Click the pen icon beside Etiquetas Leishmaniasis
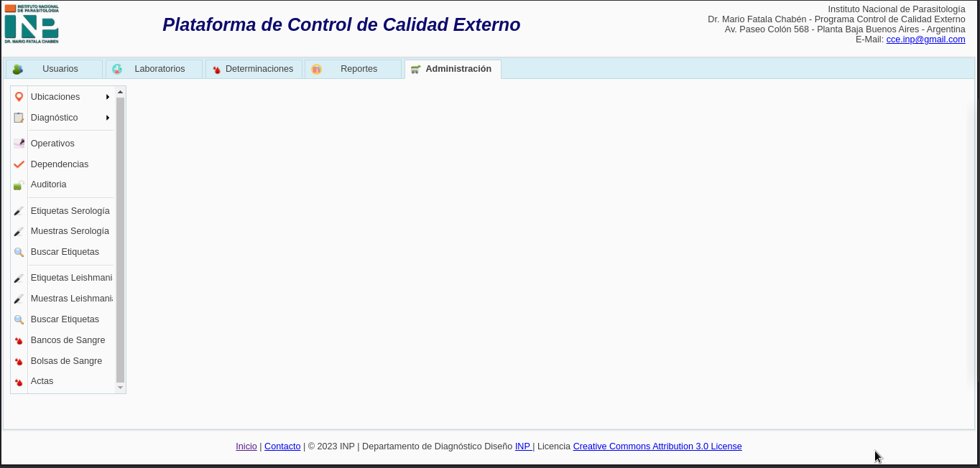The image size is (980, 468). 19,279
